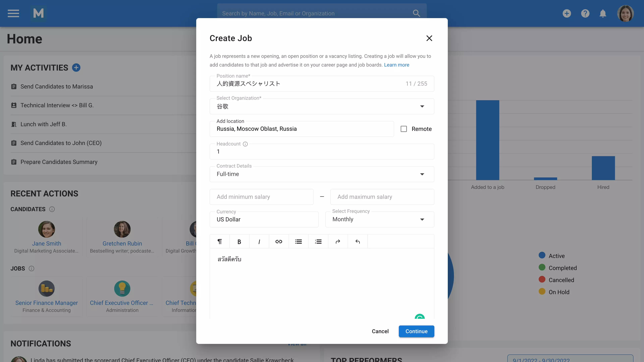Open the Learn more link
This screenshot has width=644, height=362.
(x=396, y=65)
